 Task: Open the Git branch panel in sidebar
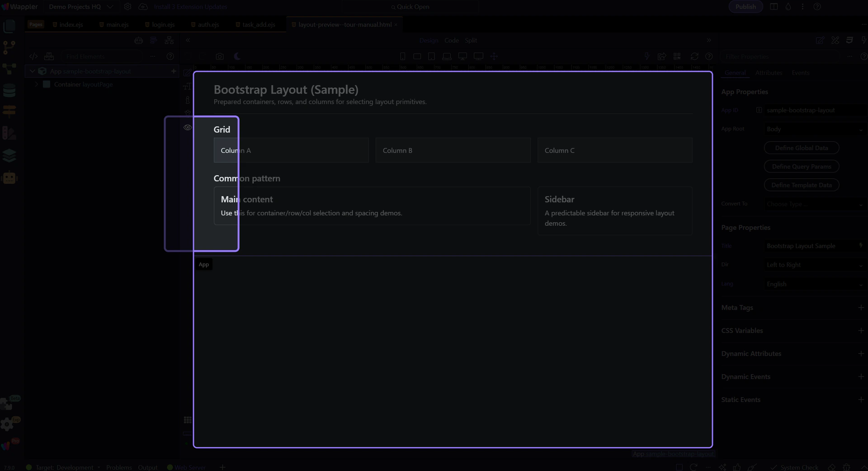(x=9, y=47)
